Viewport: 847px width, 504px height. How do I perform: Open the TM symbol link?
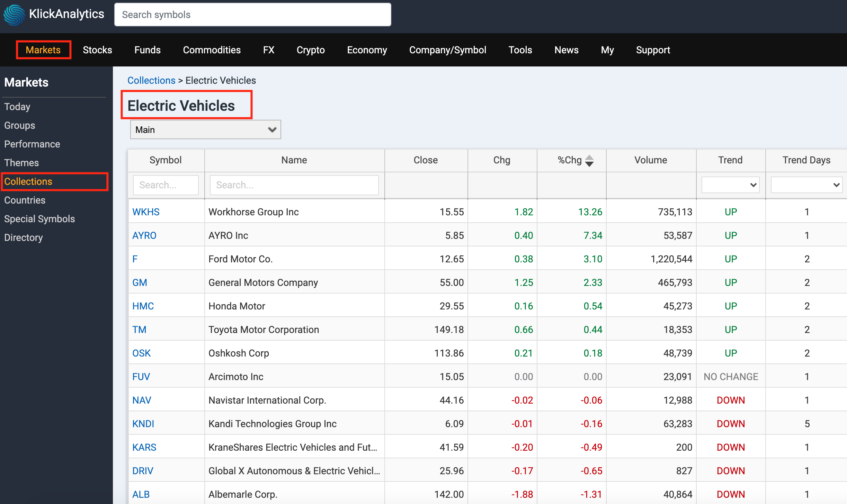[x=139, y=330]
